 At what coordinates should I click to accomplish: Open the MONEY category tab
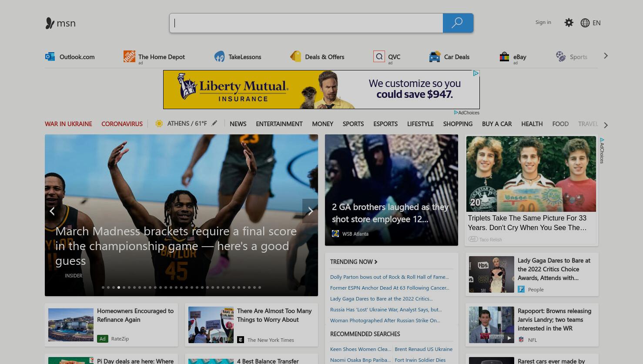point(322,124)
